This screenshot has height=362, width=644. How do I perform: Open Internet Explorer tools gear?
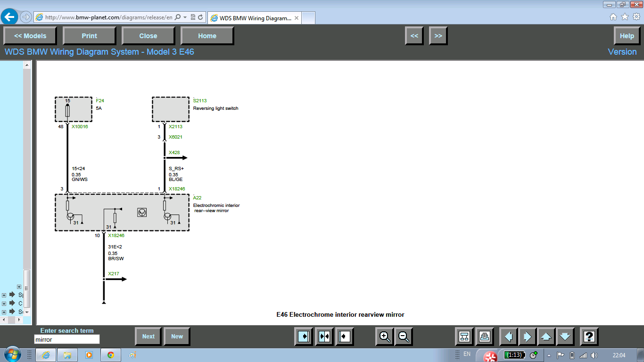tap(636, 17)
